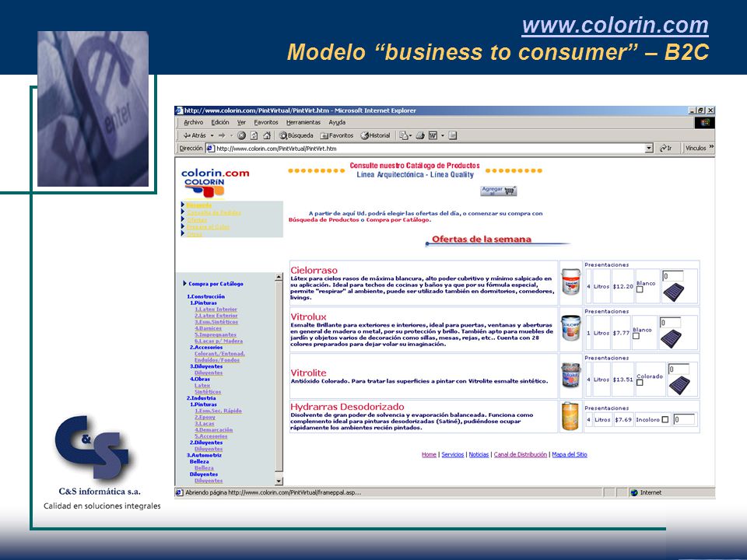Click the basket icon in the Vitrolite row
Image resolution: width=747 pixels, height=560 pixels.
click(x=679, y=385)
